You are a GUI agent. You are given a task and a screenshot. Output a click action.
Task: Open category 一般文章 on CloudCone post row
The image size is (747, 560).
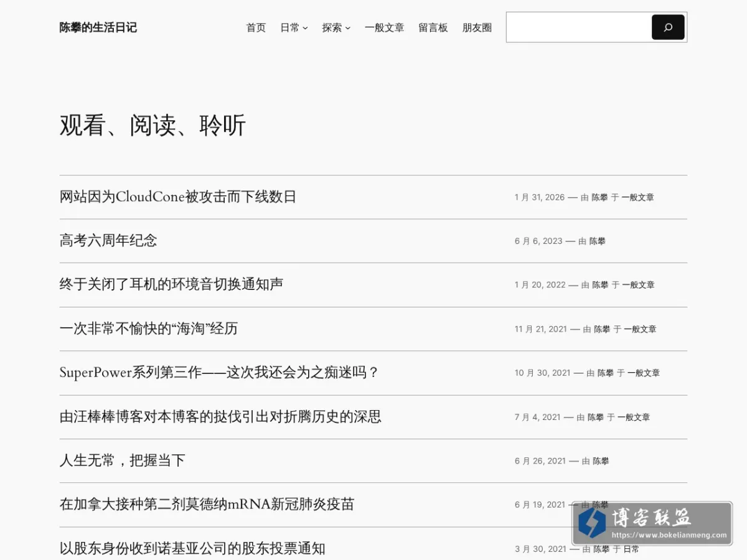638,197
